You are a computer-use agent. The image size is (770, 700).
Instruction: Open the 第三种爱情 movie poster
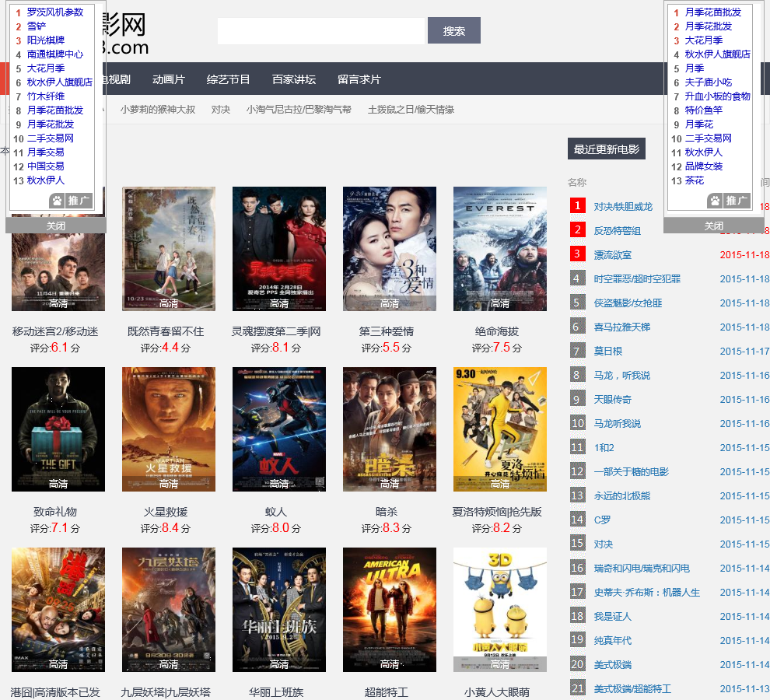click(x=390, y=249)
